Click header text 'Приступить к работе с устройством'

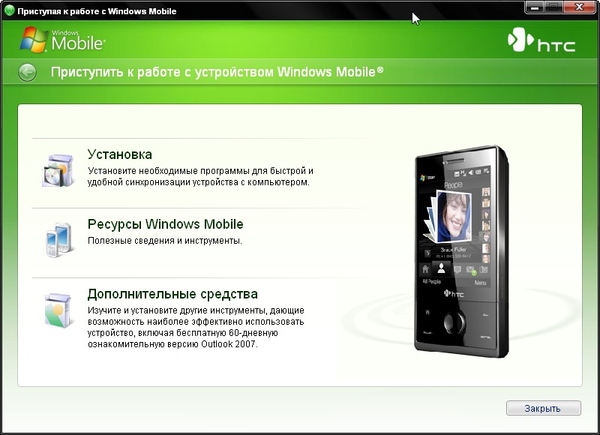[162, 72]
